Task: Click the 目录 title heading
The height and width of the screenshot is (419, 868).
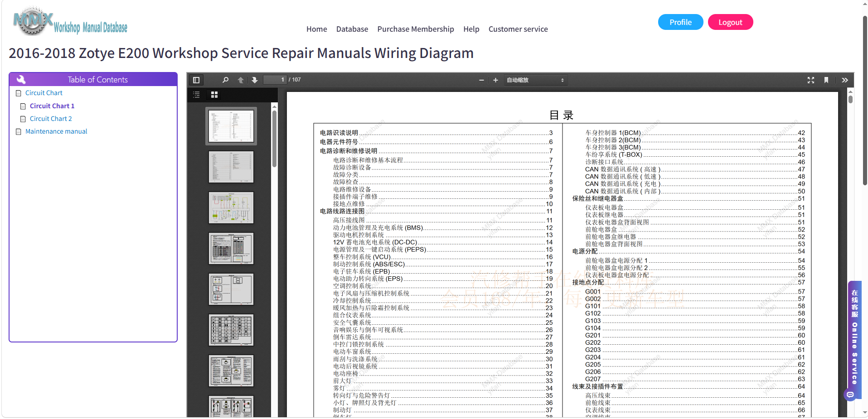Action: (x=561, y=115)
